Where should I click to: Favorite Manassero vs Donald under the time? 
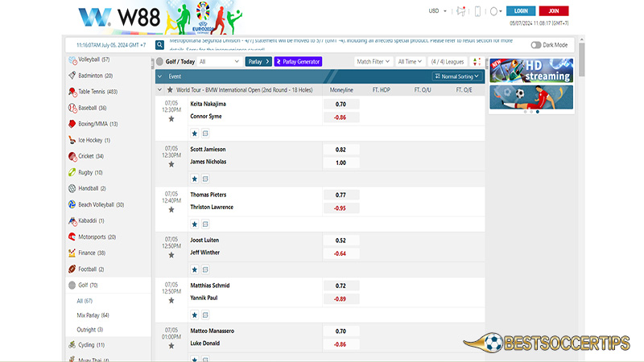click(171, 346)
